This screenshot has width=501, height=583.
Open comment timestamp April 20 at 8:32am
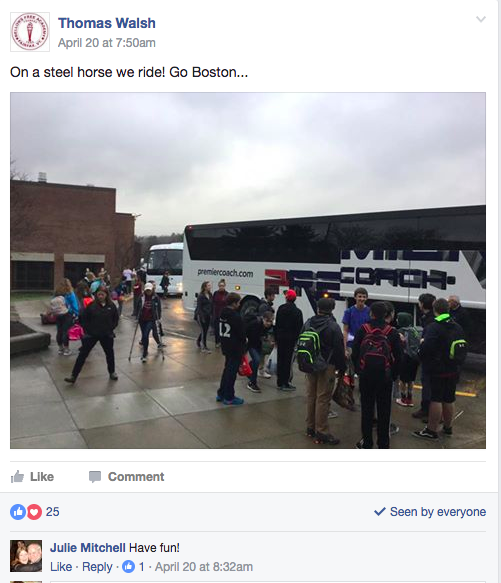click(x=204, y=567)
